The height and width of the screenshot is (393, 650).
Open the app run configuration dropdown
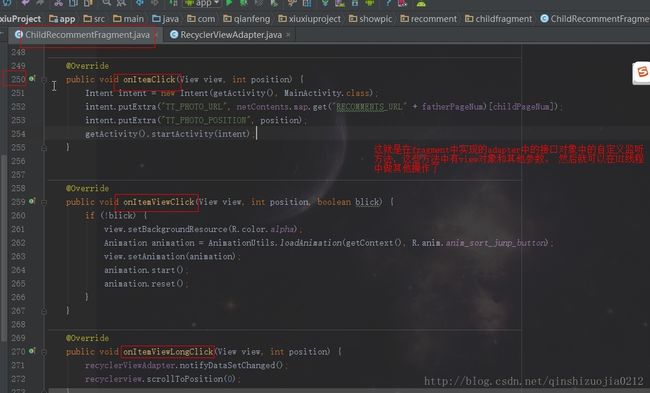pos(202,3)
